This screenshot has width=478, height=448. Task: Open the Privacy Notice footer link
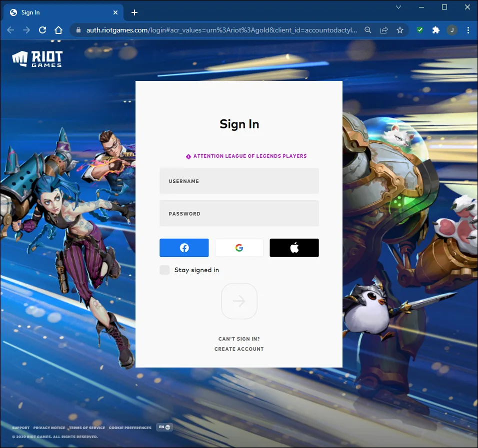click(x=49, y=428)
